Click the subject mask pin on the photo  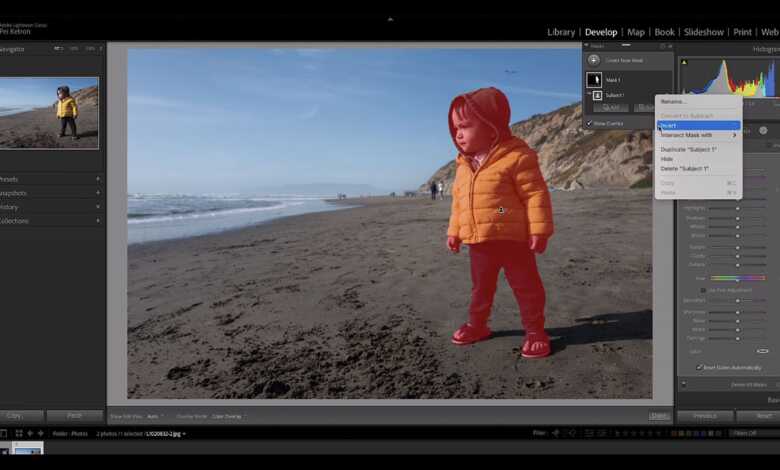[501, 210]
